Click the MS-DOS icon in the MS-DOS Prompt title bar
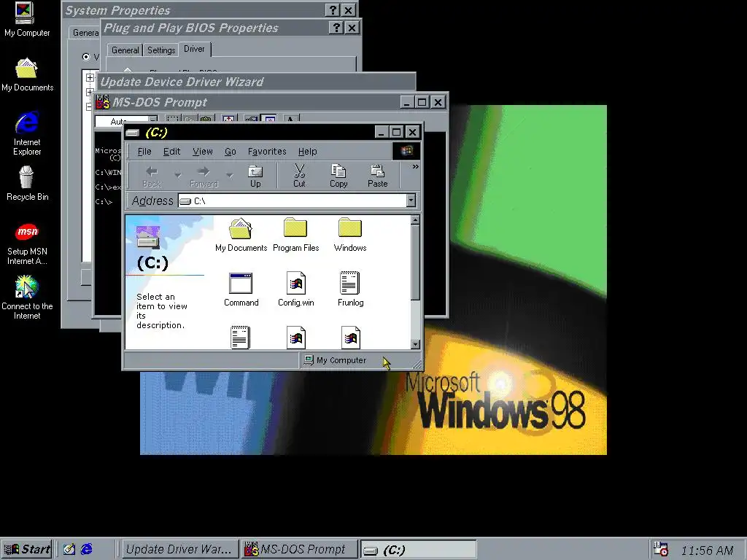This screenshot has width=747, height=560. click(x=103, y=102)
